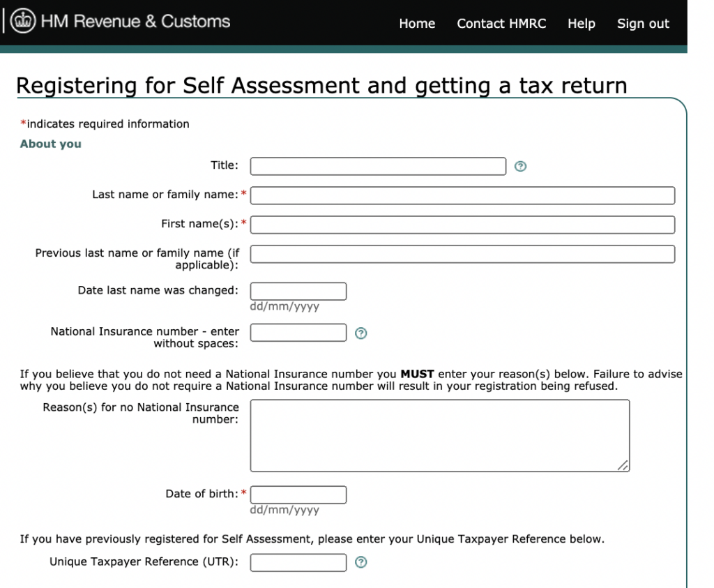Click the First name(s) input field
This screenshot has width=714, height=588.
click(x=460, y=225)
